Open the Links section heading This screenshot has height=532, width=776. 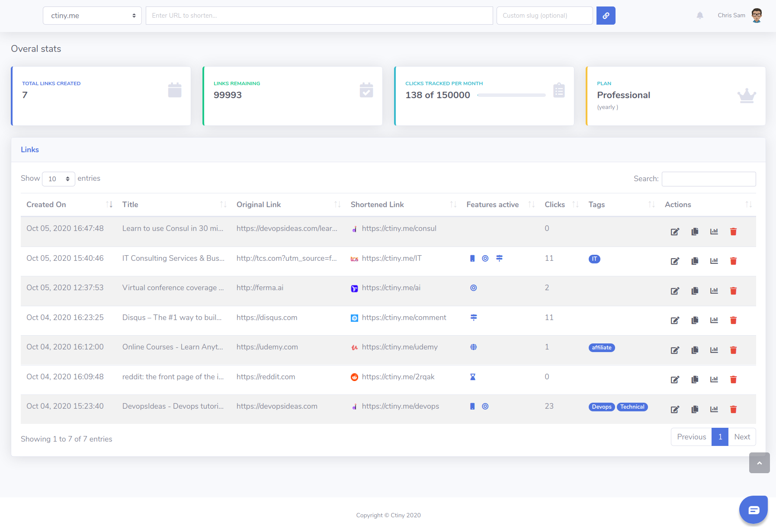pyautogui.click(x=30, y=150)
